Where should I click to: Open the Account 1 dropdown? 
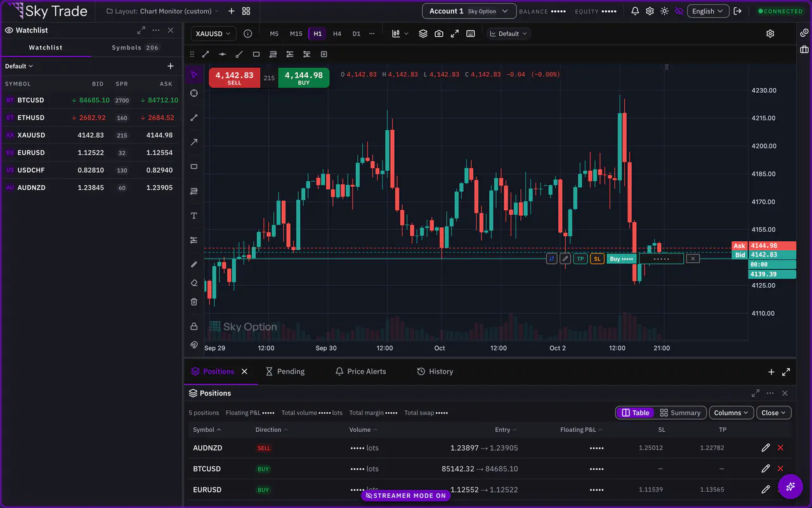coord(469,11)
